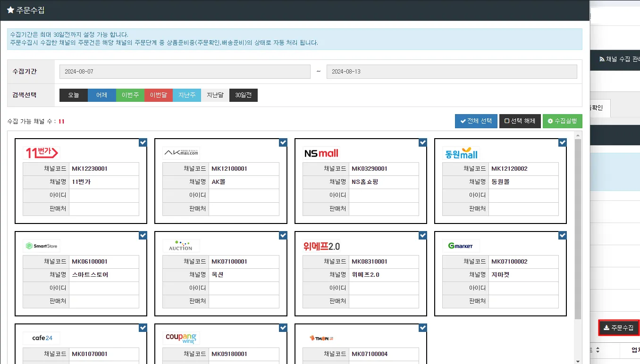Choose the 지난달 quick range
This screenshot has width=640, height=364.
[215, 95]
